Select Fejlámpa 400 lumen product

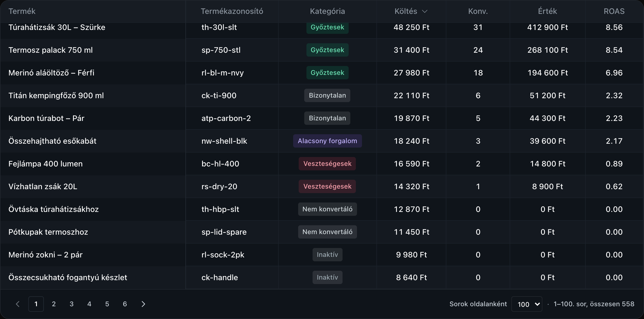click(46, 164)
